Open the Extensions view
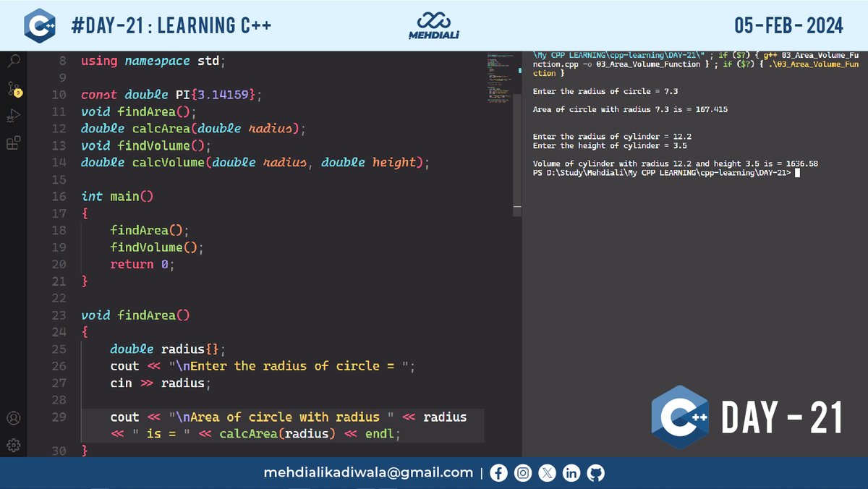 click(x=13, y=143)
